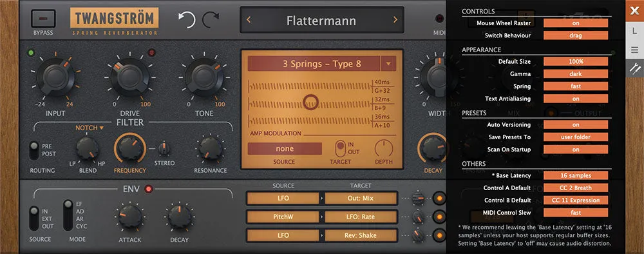
Task: Change the Spring 'fast' appearance setting
Action: 576,86
